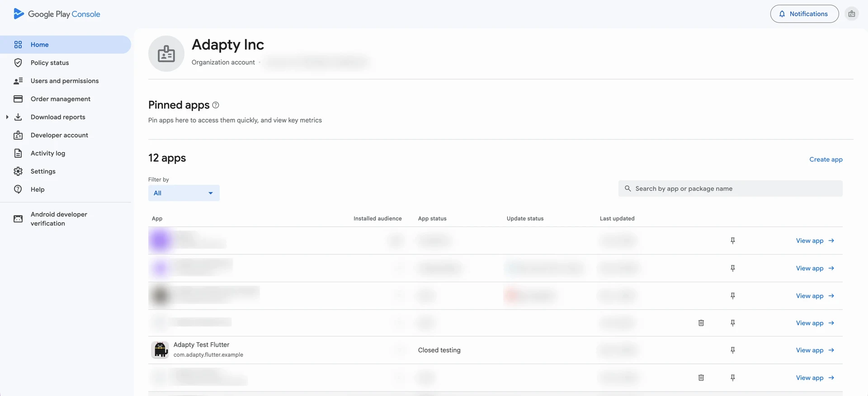Click the Help label in sidebar
Viewport: 868px width, 396px height.
tap(38, 189)
